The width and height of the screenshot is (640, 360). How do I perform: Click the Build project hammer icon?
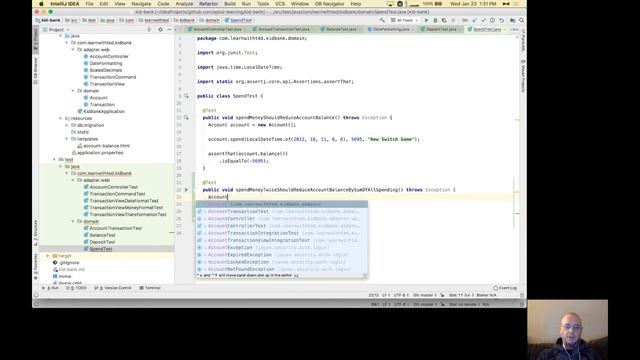point(382,20)
